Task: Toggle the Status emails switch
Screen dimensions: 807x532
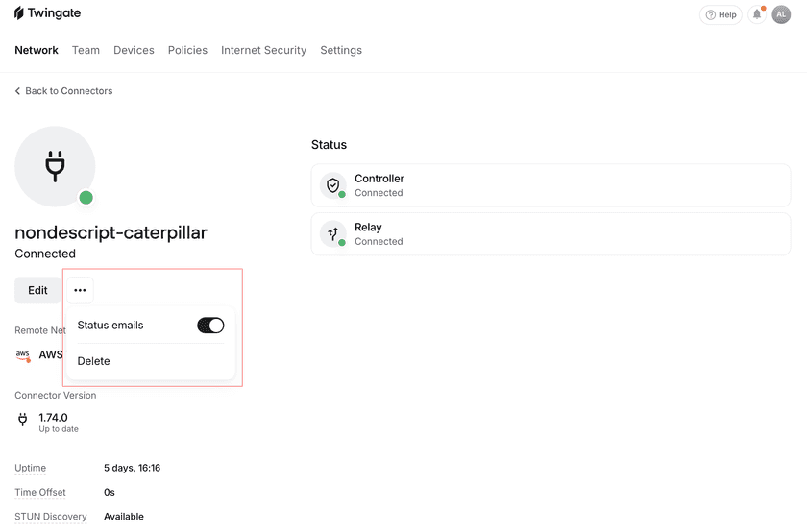Action: click(x=210, y=326)
